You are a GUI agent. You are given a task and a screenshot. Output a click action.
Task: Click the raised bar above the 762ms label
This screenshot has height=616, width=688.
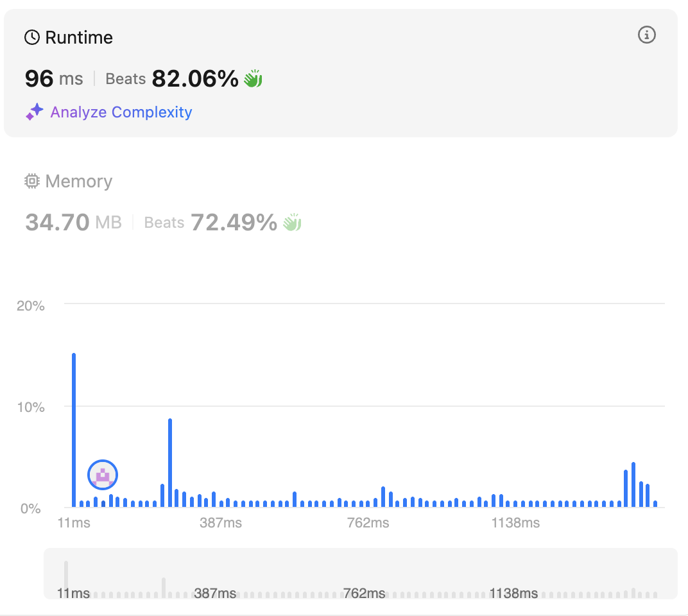(x=383, y=497)
